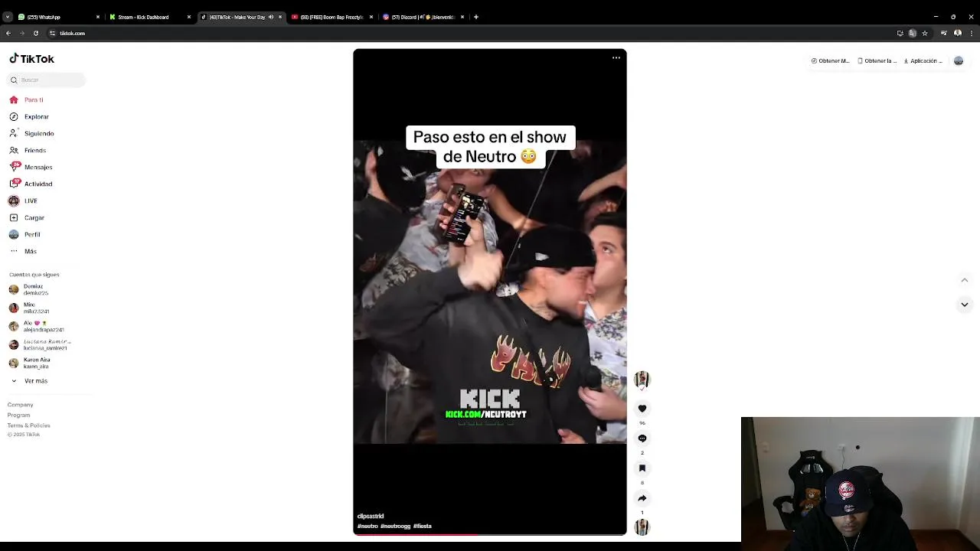980x551 pixels.
Task: Click the Obtener la app button
Action: pyautogui.click(x=877, y=60)
